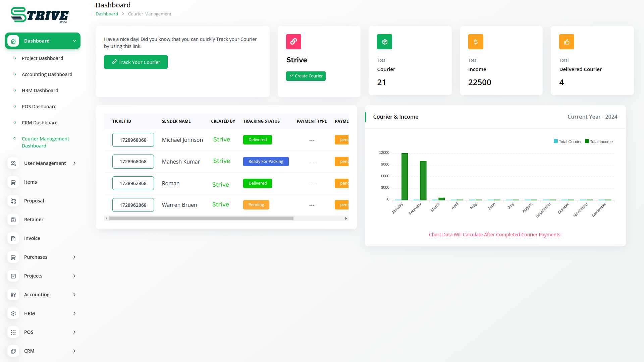Expand the Purchases menu chevron

click(74, 257)
